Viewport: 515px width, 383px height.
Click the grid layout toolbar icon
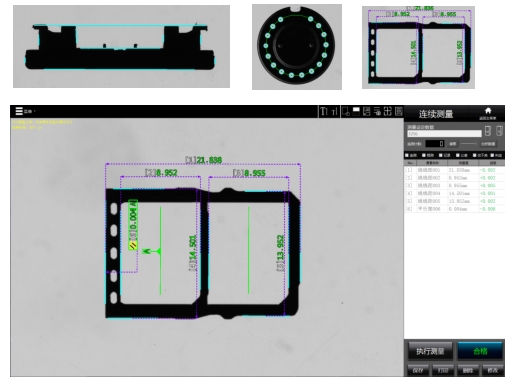(387, 111)
